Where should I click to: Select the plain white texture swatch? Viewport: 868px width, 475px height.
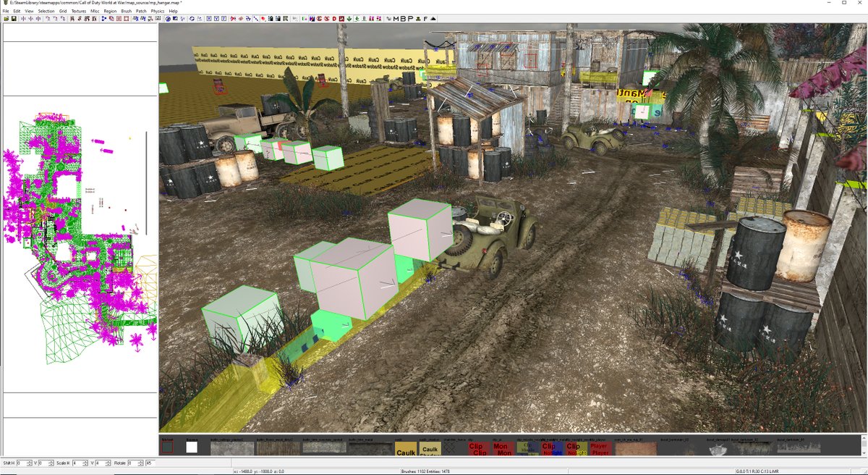click(x=192, y=447)
